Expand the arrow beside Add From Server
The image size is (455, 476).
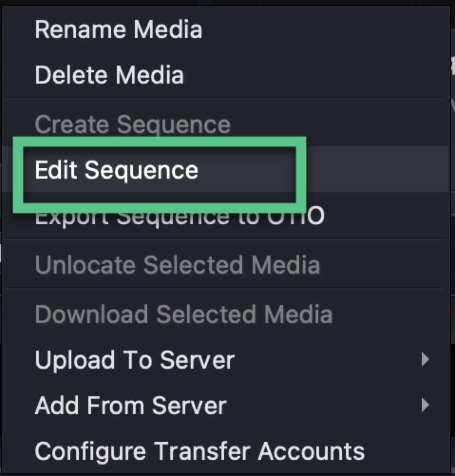point(425,405)
